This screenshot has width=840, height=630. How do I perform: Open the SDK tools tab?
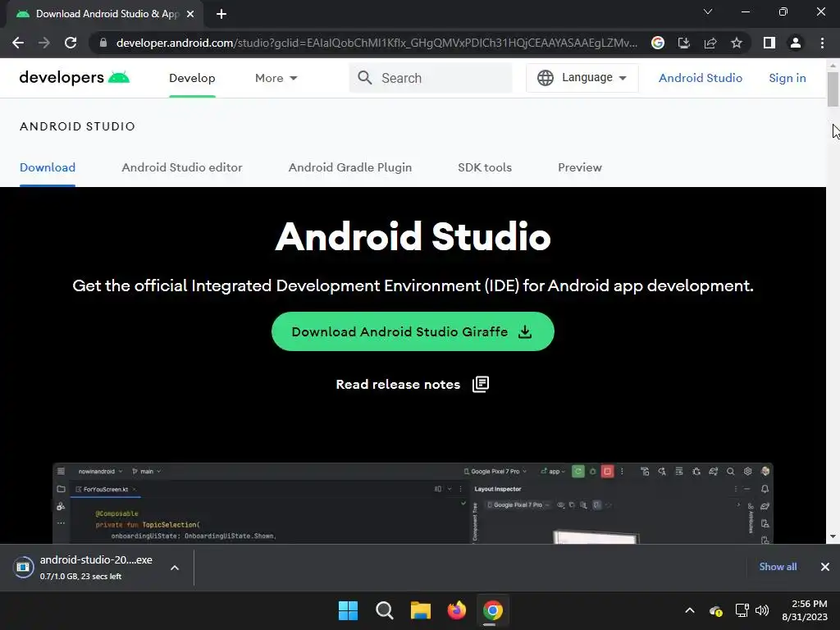tap(485, 167)
